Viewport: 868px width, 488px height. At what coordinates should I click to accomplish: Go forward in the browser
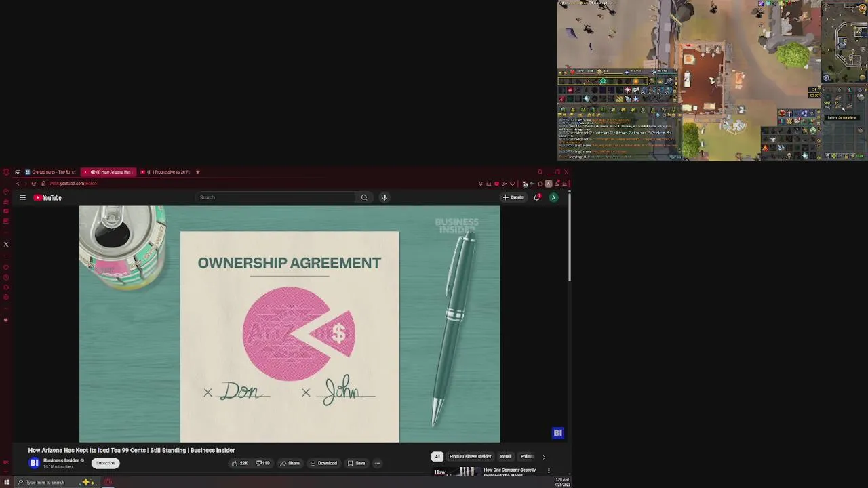25,184
